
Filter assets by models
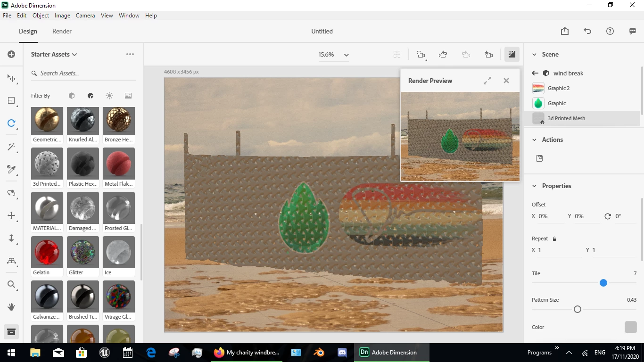pos(72,96)
